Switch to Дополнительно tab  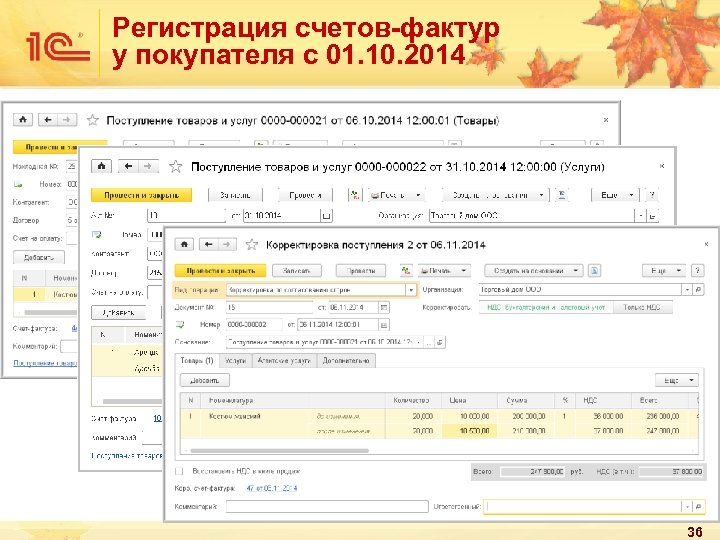tap(346, 360)
